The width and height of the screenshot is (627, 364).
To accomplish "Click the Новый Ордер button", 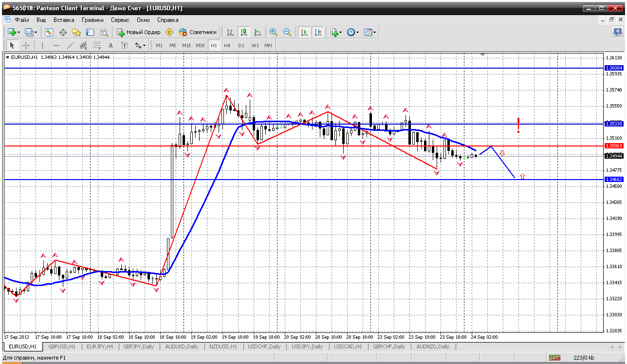I will tap(139, 32).
